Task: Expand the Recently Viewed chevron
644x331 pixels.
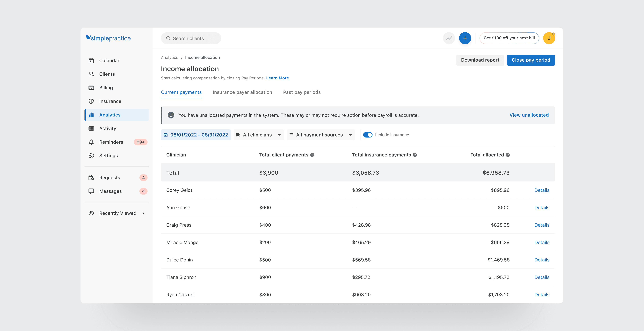Action: pos(143,213)
